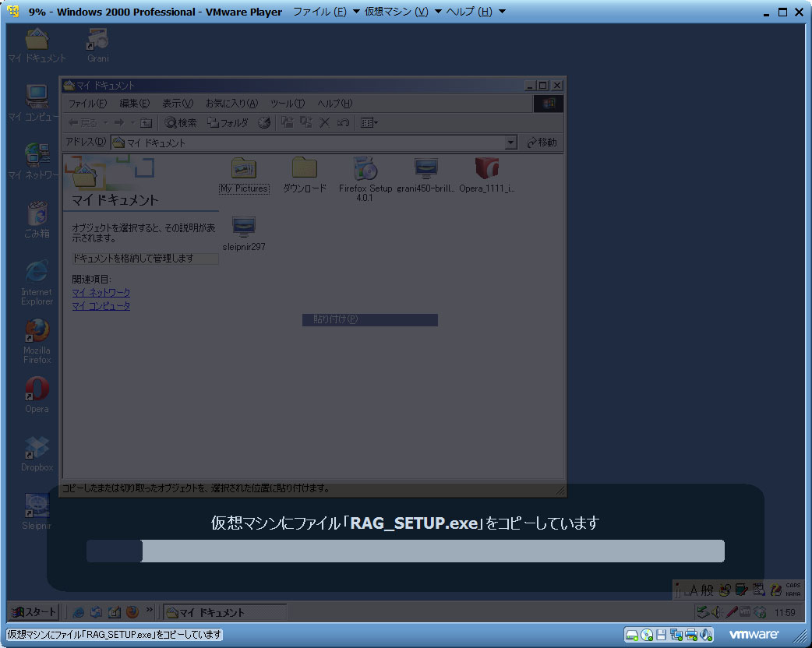The height and width of the screenshot is (648, 812).
Task: Click マイ ドキュメント taskbar button
Action: pos(224,612)
